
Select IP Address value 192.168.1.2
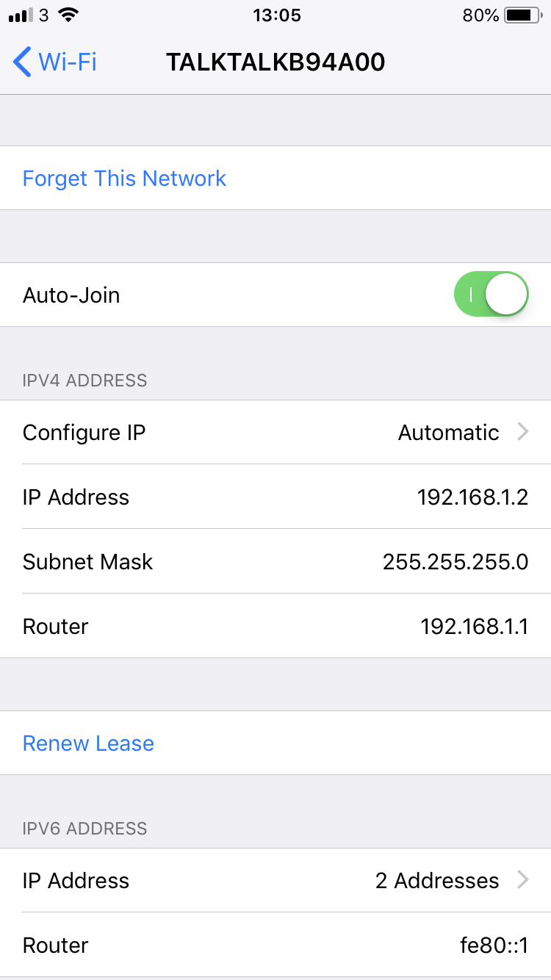[473, 497]
